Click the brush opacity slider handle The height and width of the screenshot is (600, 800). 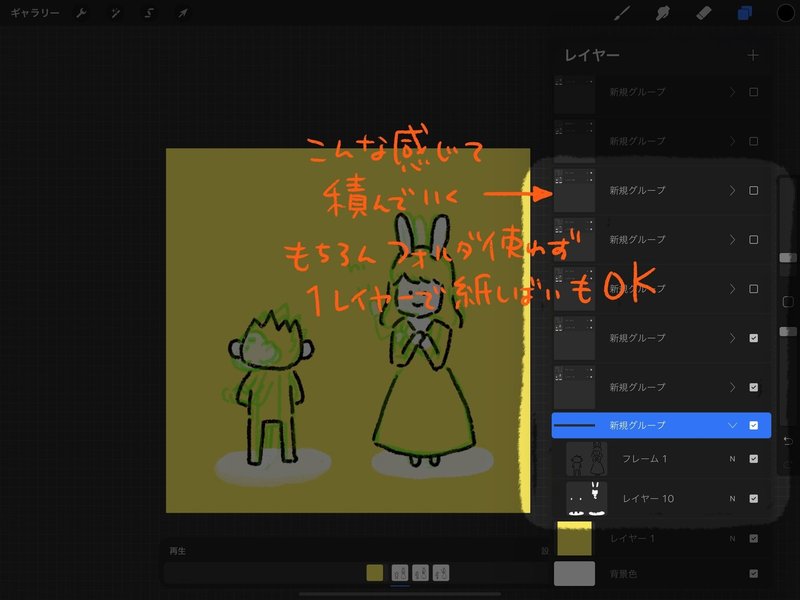[788, 332]
